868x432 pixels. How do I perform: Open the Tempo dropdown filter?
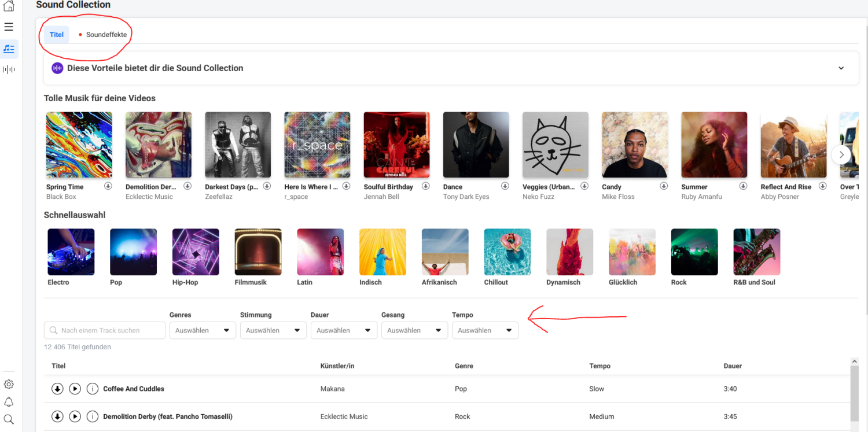tap(485, 330)
